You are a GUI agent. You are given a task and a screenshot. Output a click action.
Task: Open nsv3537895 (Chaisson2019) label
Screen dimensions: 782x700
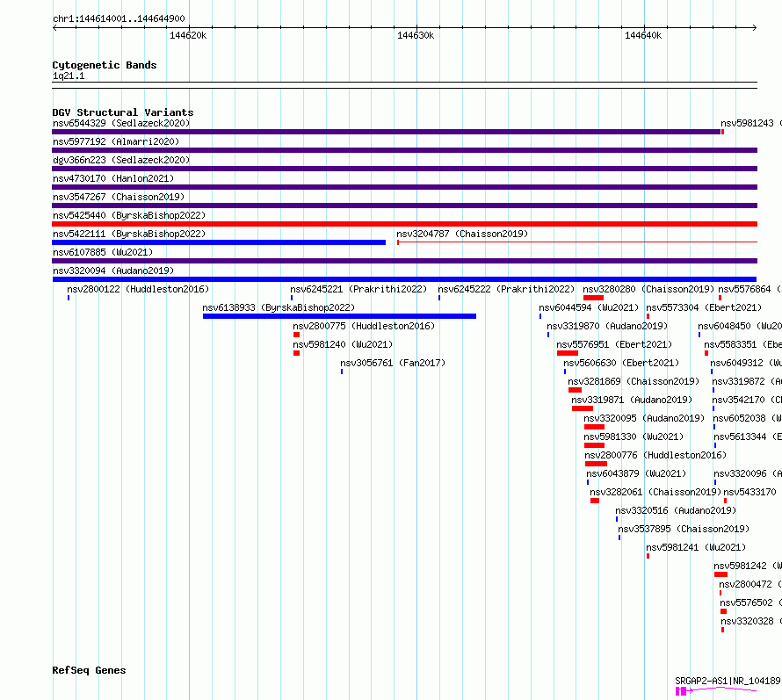(x=684, y=529)
